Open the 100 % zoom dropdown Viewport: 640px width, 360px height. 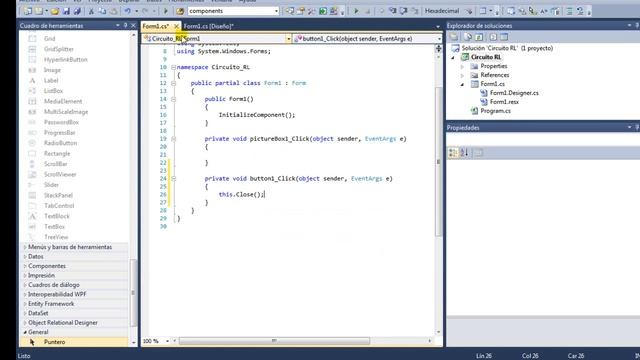click(167, 341)
